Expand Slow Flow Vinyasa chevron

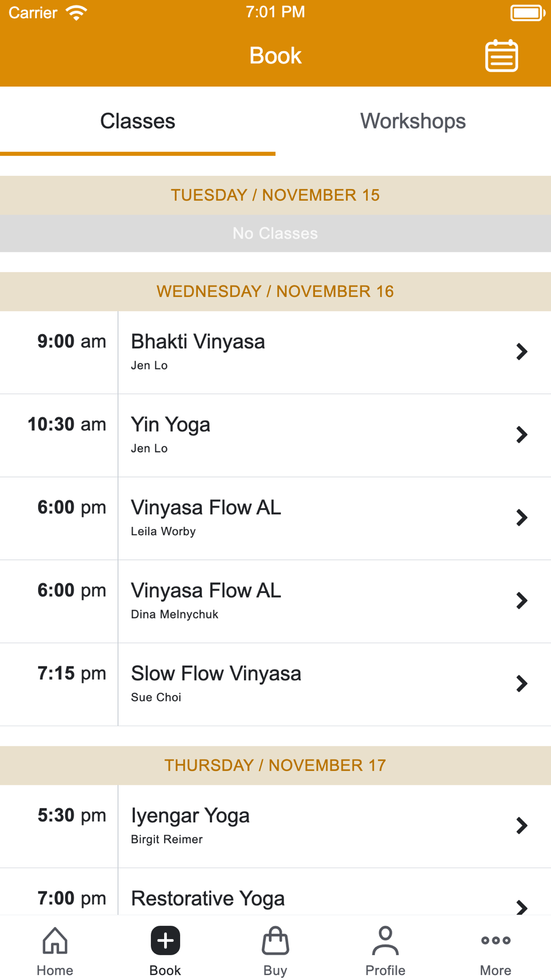click(521, 683)
